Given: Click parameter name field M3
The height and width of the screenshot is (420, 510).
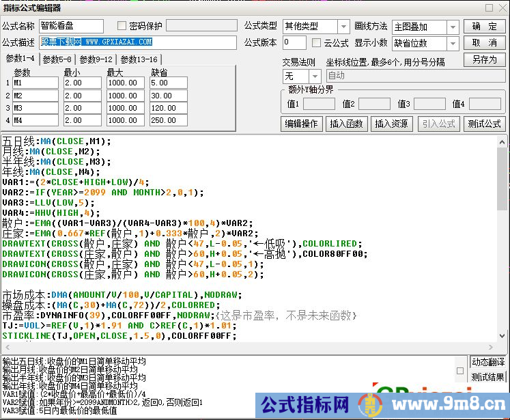Looking at the screenshot, I should pos(35,108).
